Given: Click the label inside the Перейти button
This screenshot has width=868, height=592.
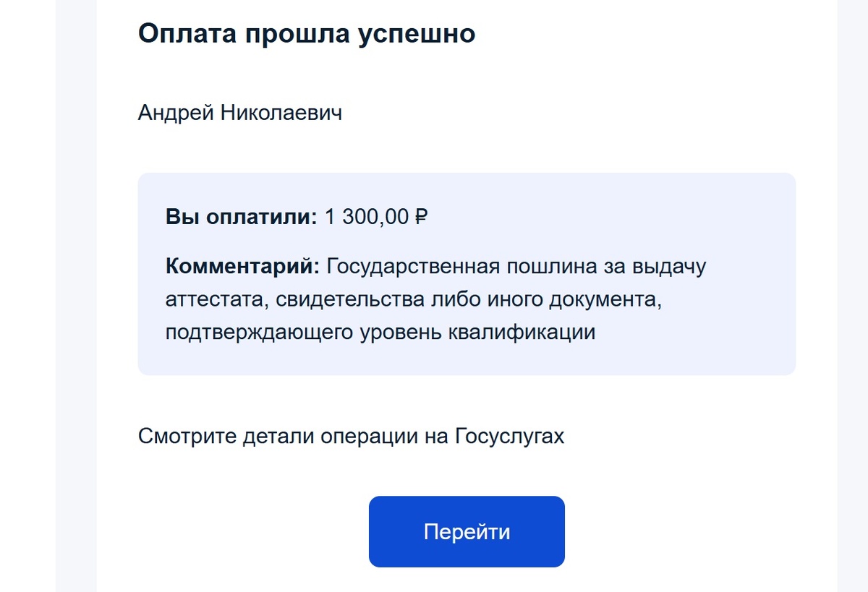Looking at the screenshot, I should coord(467,531).
